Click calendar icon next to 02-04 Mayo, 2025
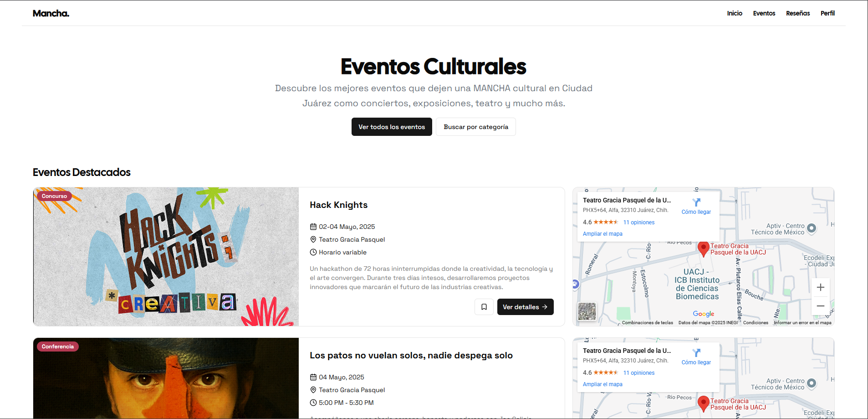The image size is (868, 419). (313, 227)
